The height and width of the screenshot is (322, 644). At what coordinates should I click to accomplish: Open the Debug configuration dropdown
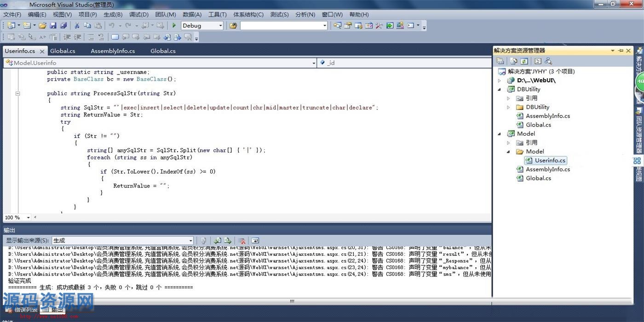click(220, 26)
